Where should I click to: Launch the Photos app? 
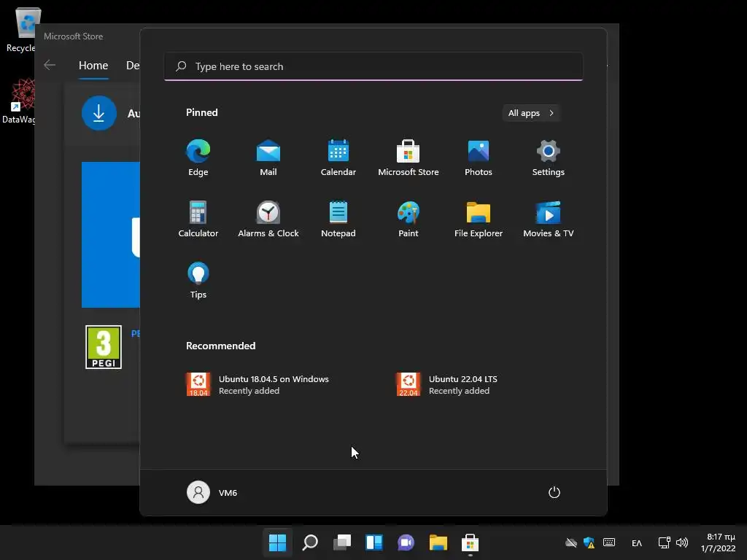(479, 158)
